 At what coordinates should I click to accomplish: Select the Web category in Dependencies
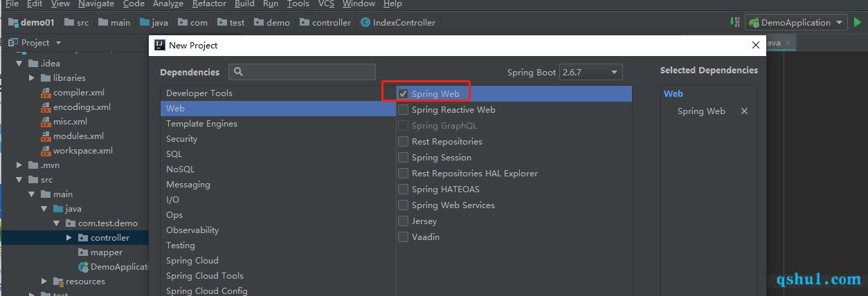coord(278,109)
